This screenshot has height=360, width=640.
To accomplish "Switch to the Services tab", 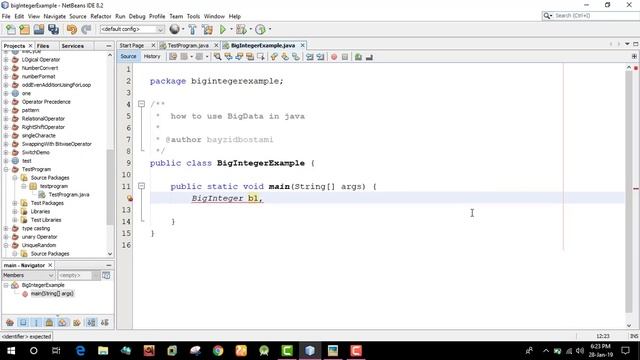I will point(73,46).
